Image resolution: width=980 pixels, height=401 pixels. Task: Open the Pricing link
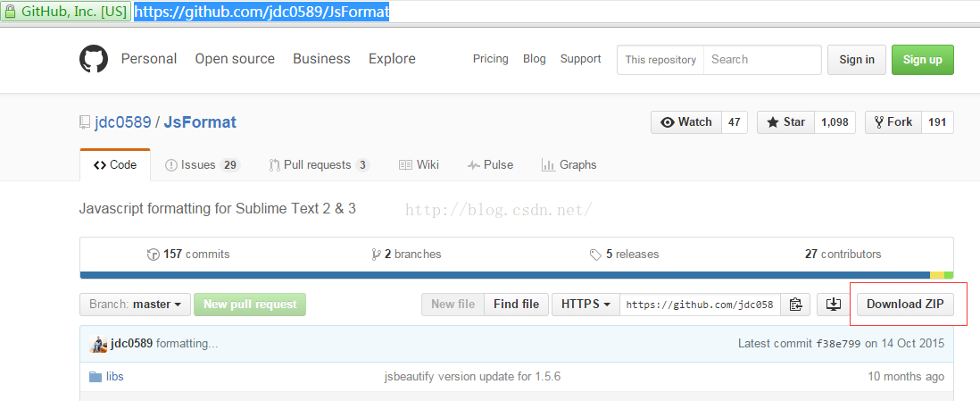[491, 59]
